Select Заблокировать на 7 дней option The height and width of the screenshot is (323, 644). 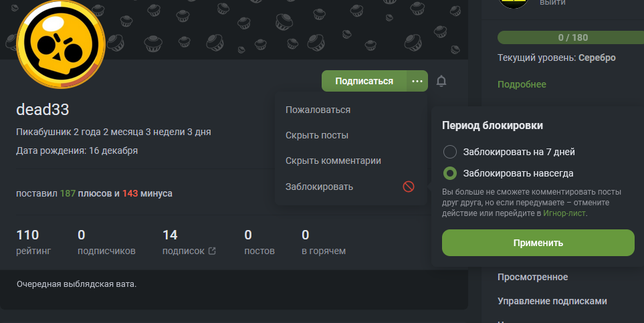(451, 152)
